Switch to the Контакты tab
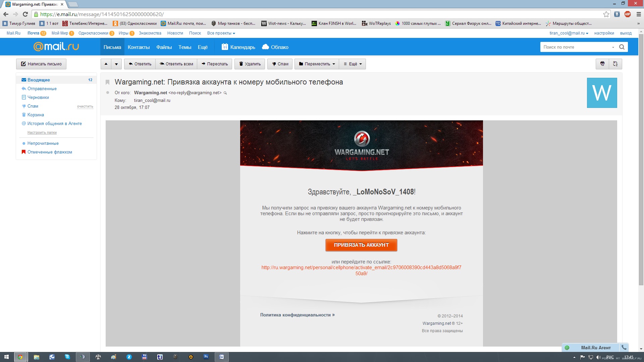The height and width of the screenshot is (362, 644). pos(139,47)
